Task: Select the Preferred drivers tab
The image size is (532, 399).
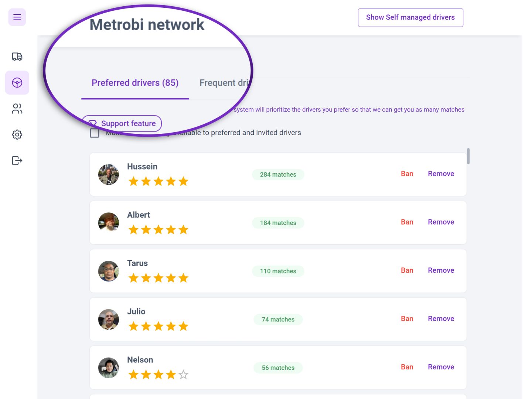Action: click(135, 83)
